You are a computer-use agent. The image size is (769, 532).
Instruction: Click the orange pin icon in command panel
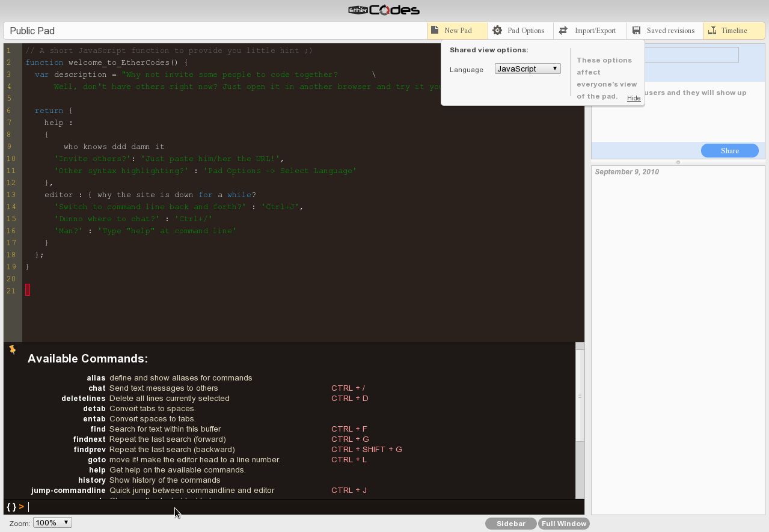click(x=12, y=350)
